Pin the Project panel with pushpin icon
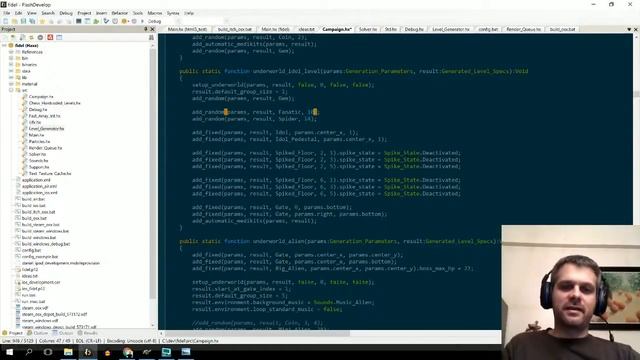 click(146, 29)
